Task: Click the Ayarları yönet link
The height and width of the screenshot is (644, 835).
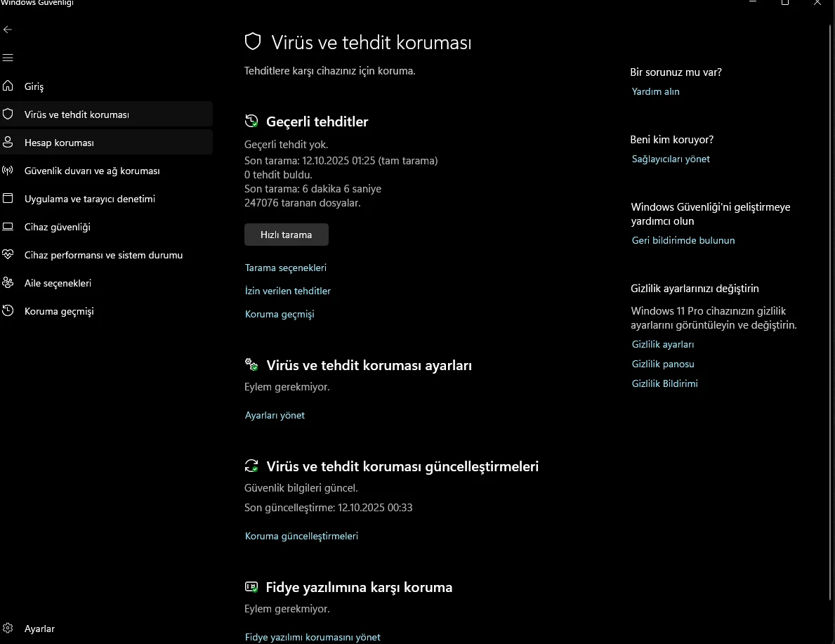Action: pyautogui.click(x=275, y=415)
